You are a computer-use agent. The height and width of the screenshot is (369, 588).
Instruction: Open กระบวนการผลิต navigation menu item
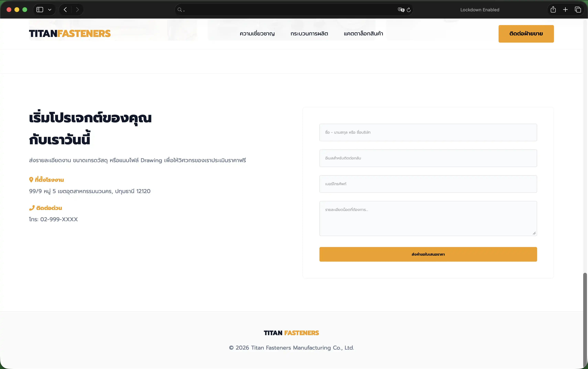tap(309, 34)
